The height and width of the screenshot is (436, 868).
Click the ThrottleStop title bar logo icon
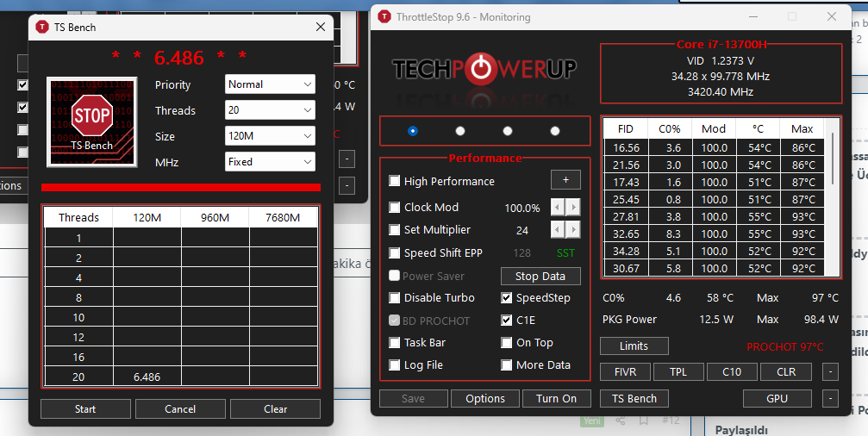(384, 16)
